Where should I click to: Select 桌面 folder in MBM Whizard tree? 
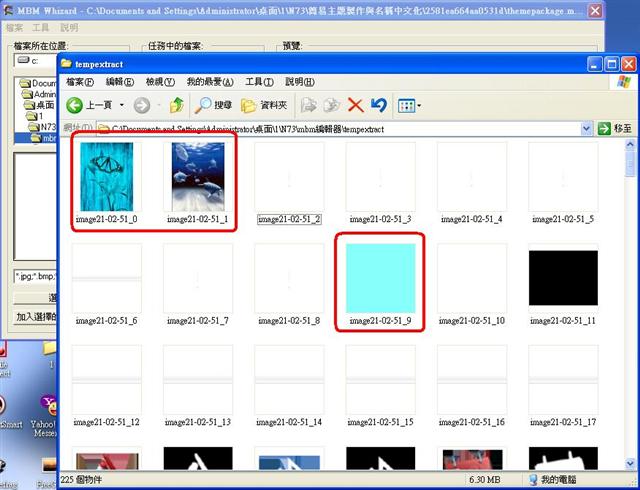pos(39,105)
